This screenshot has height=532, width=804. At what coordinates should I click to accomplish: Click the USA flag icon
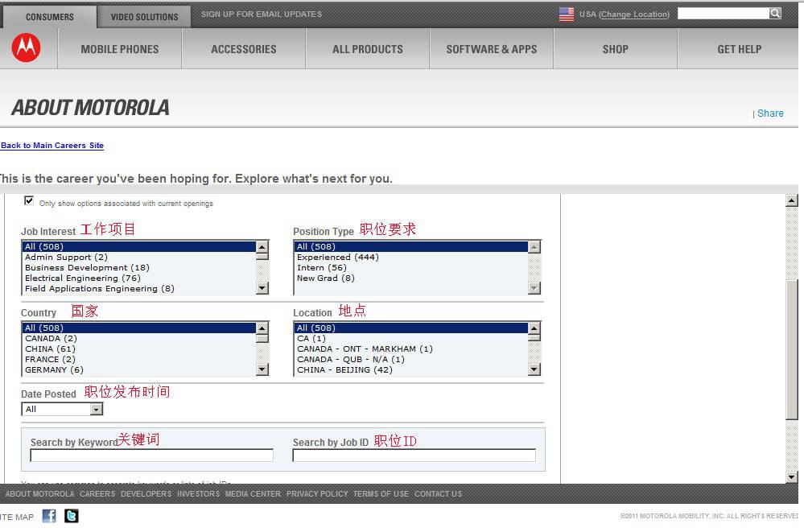(567, 14)
